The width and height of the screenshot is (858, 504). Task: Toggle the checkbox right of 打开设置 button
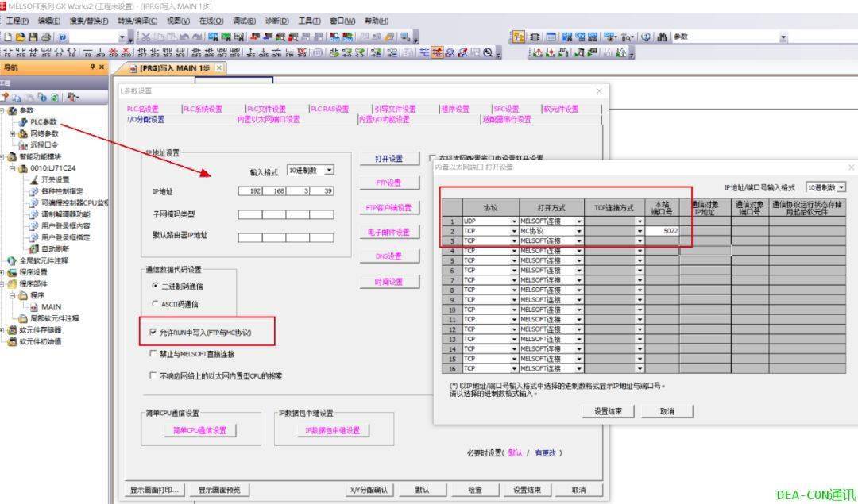coord(433,158)
